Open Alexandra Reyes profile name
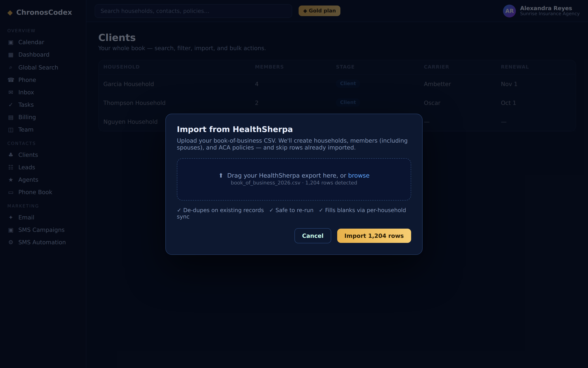Screen dimensions: 588x368 point(546,8)
